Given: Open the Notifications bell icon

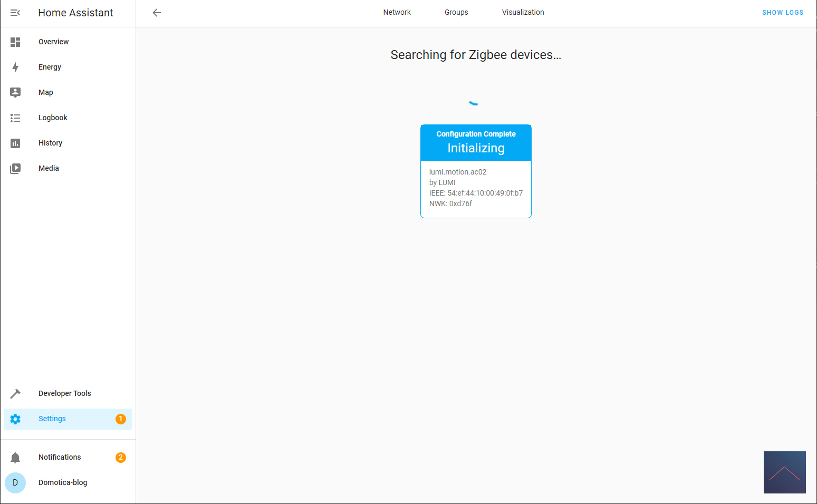Looking at the screenshot, I should pos(15,457).
